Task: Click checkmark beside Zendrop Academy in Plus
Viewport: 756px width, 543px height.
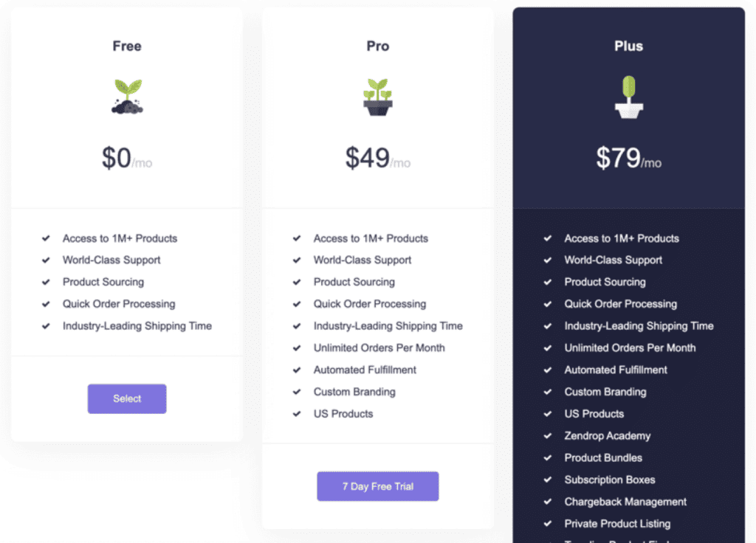Action: click(x=548, y=435)
